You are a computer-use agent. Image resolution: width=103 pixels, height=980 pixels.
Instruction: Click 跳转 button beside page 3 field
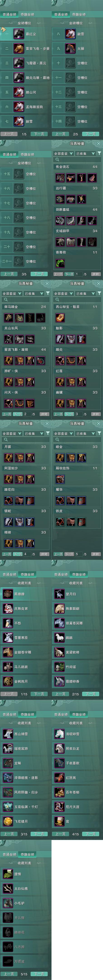[x=96, y=414]
